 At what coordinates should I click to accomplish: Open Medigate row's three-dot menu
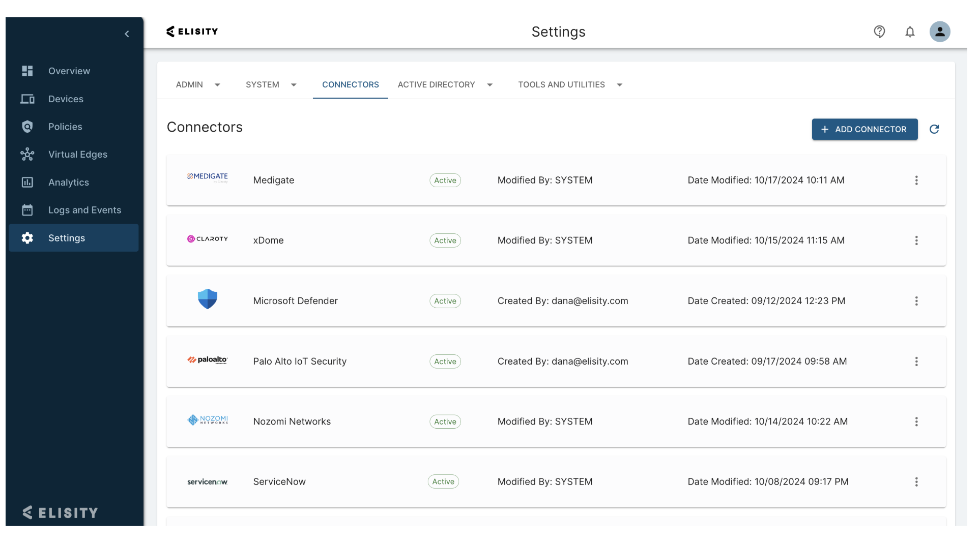[x=916, y=180]
